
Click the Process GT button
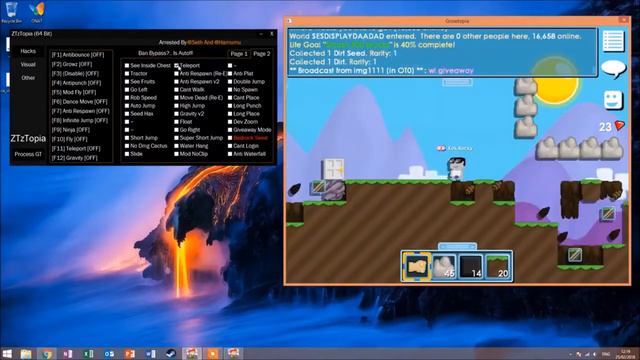[28, 154]
